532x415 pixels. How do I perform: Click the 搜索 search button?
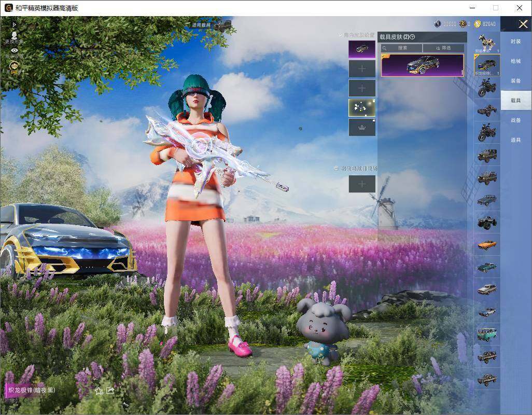click(402, 48)
